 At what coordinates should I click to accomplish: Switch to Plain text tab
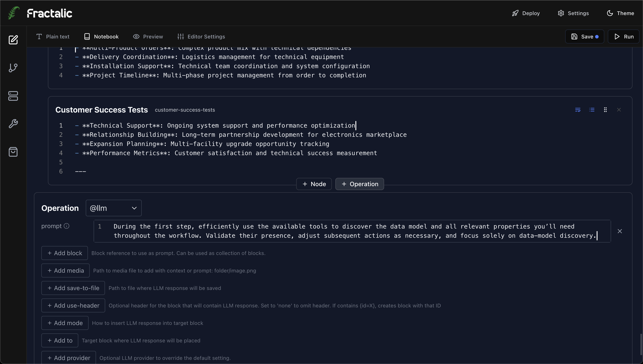click(x=53, y=36)
